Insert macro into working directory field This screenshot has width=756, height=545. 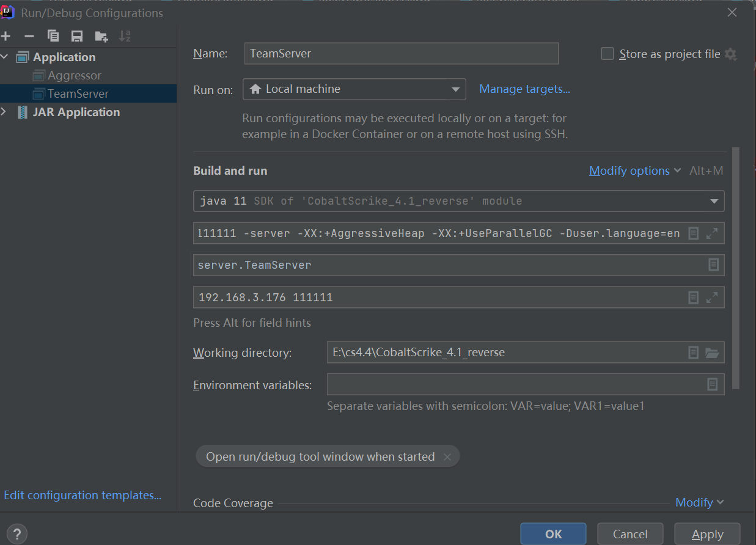pos(693,352)
